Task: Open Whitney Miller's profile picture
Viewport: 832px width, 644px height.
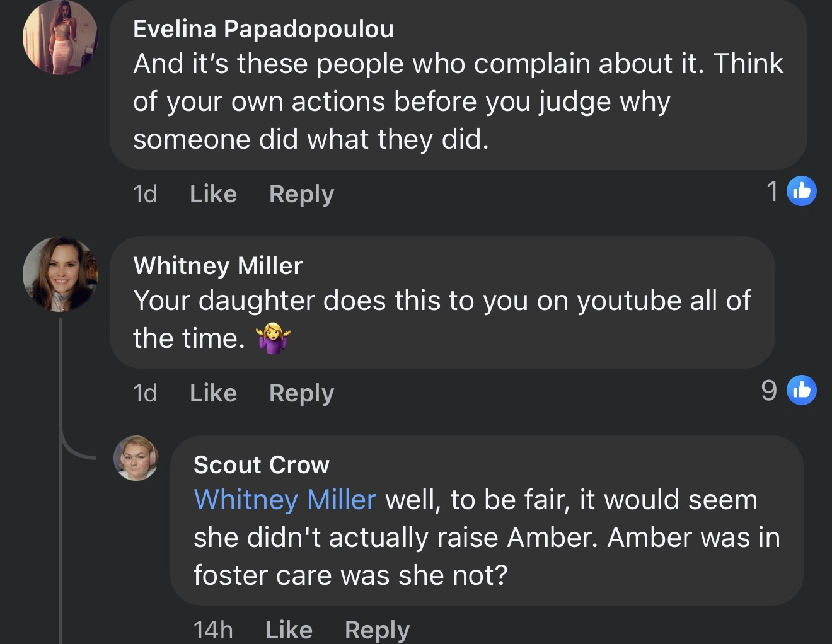Action: [x=61, y=274]
